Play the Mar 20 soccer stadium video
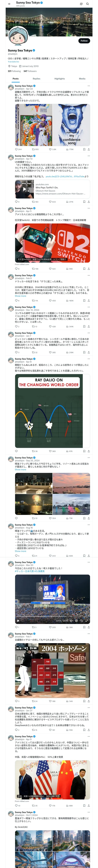 pyautogui.click(x=18, y=621)
